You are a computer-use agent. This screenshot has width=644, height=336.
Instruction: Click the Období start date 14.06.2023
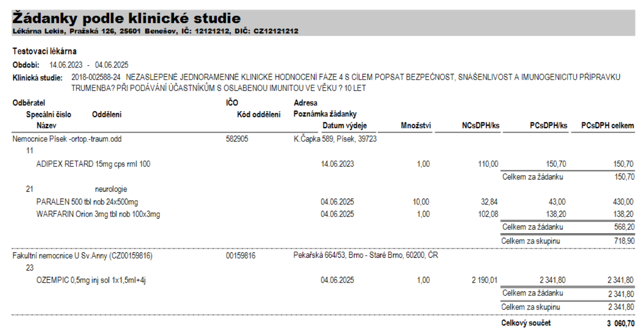click(x=66, y=65)
